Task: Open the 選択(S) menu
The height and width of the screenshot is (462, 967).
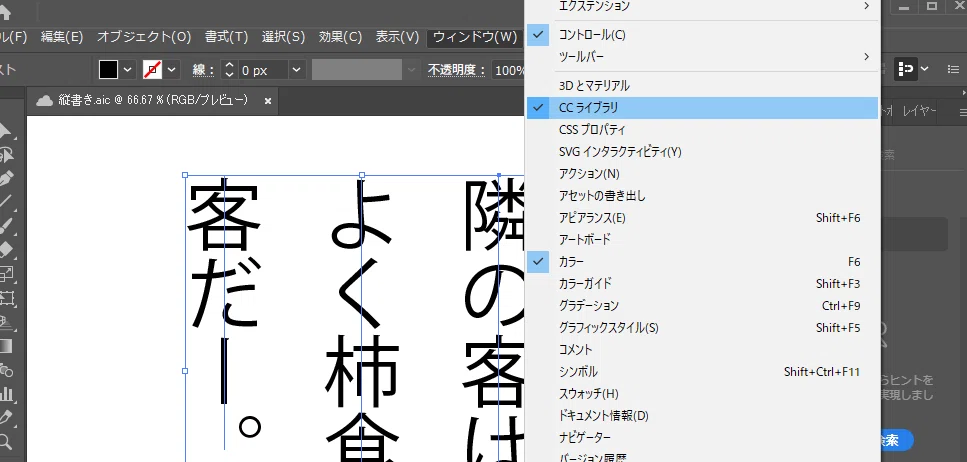Action: 283,37
